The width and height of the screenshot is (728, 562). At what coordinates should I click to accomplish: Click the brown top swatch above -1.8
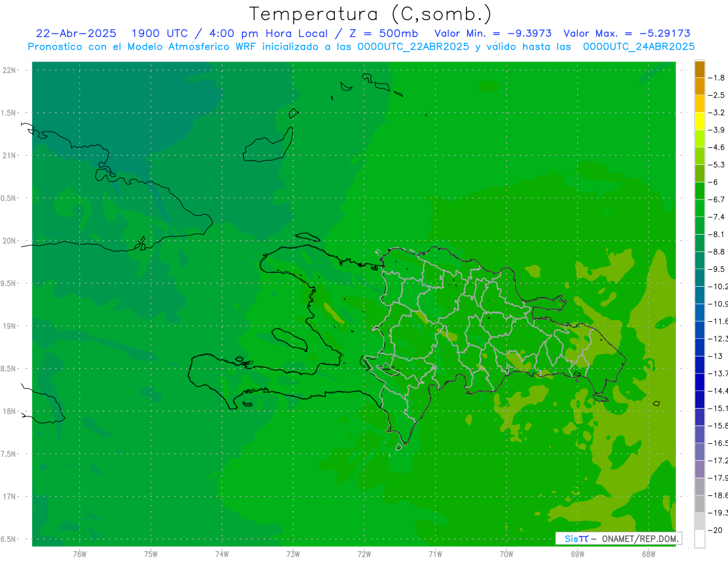(x=699, y=69)
